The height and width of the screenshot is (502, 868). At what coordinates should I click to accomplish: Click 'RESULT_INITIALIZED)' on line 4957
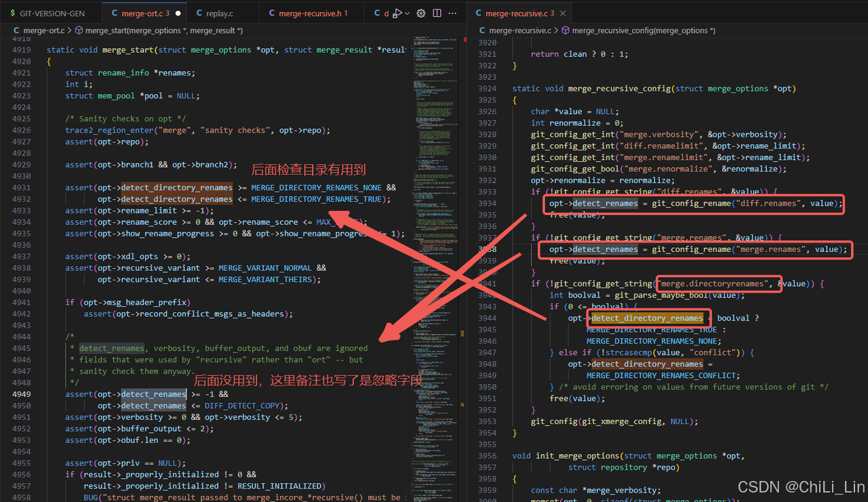click(281, 486)
